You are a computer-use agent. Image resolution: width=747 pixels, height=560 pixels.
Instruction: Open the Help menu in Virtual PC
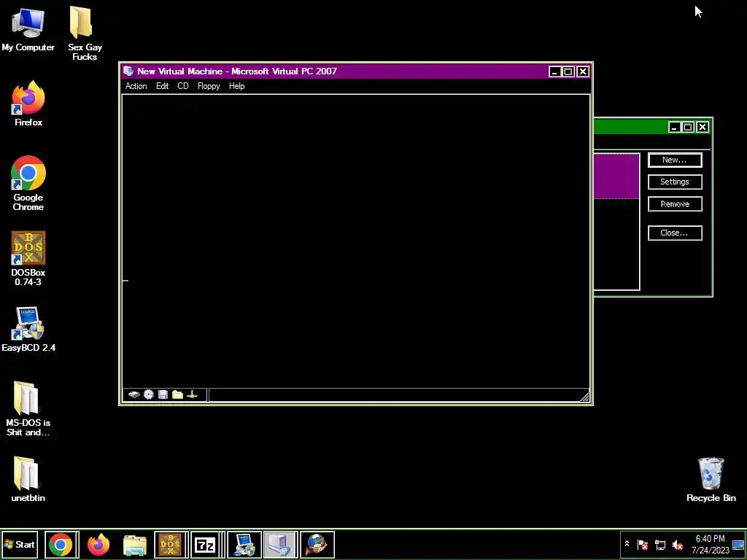click(237, 86)
